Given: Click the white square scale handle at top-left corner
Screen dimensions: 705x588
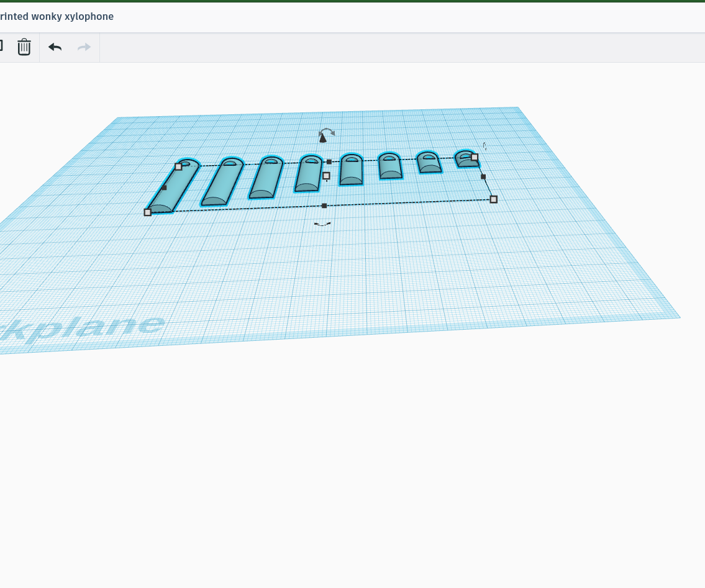Looking at the screenshot, I should click(x=179, y=166).
